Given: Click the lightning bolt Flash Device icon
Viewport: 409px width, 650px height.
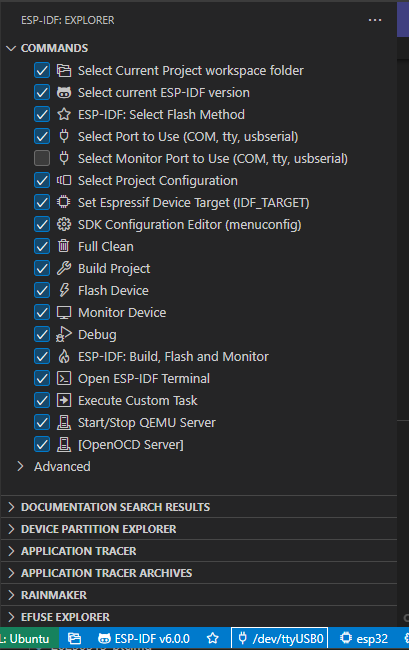Looking at the screenshot, I should [x=64, y=290].
